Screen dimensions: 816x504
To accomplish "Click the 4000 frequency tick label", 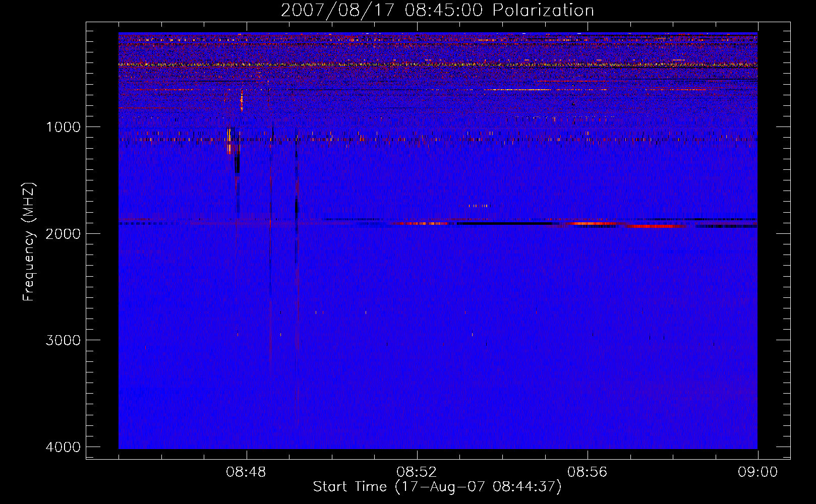I will click(63, 447).
